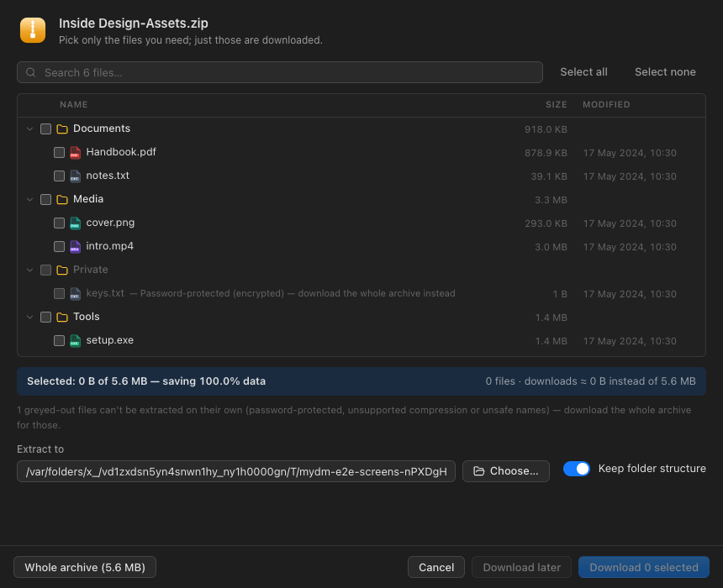This screenshot has height=588, width=723.
Task: Check the Handbook.pdf checkbox
Action: point(59,153)
